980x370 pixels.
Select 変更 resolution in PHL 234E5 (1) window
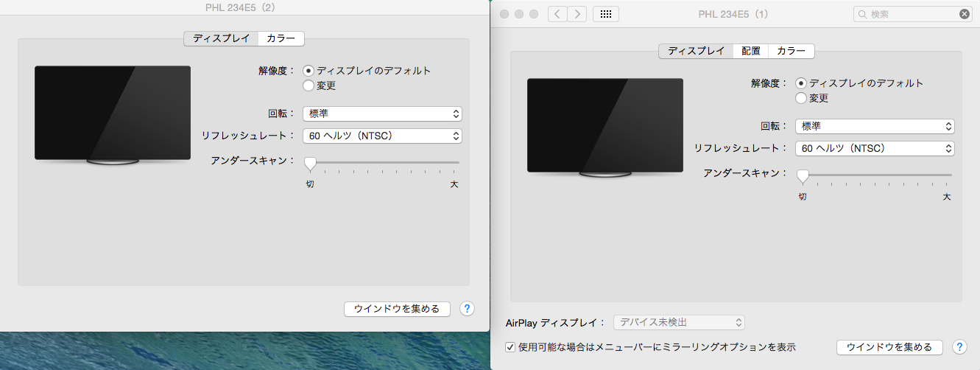pyautogui.click(x=812, y=98)
